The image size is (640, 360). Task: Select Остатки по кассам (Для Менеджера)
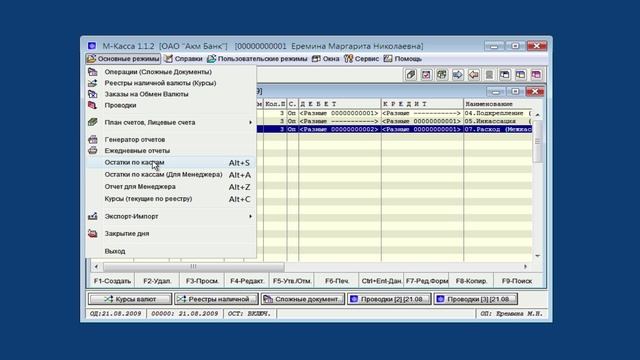point(171,175)
